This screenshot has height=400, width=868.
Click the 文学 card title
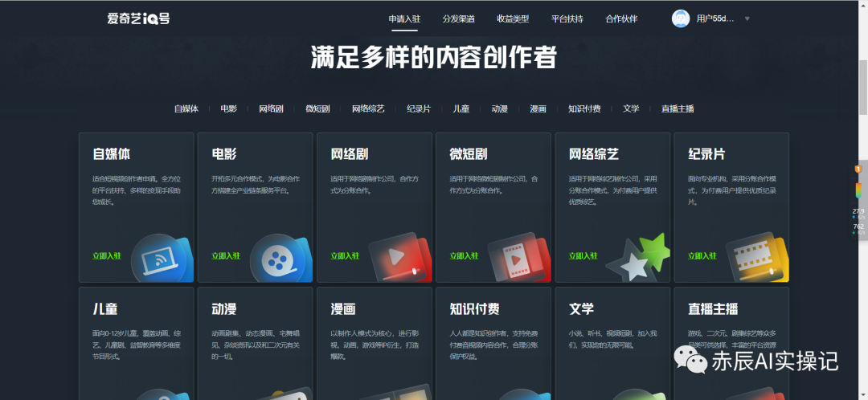(x=582, y=308)
